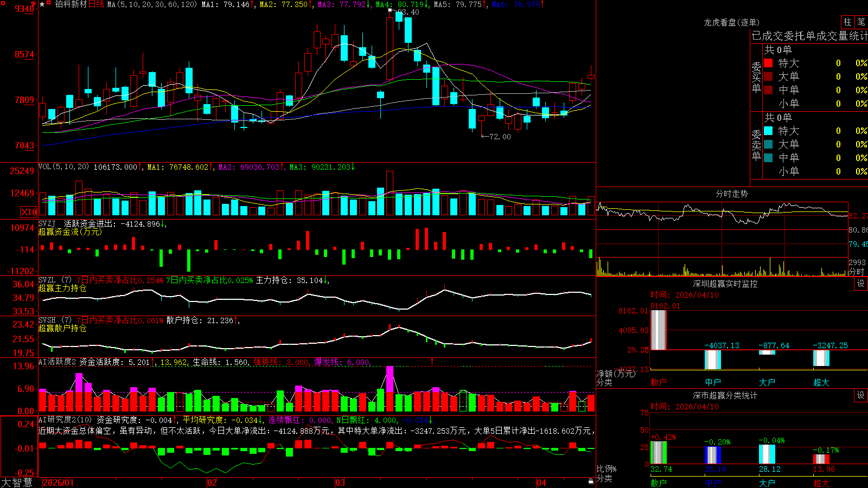The height and width of the screenshot is (488, 868).
Task: Select the 已成交委托单成交量统计 header
Action: [809, 36]
